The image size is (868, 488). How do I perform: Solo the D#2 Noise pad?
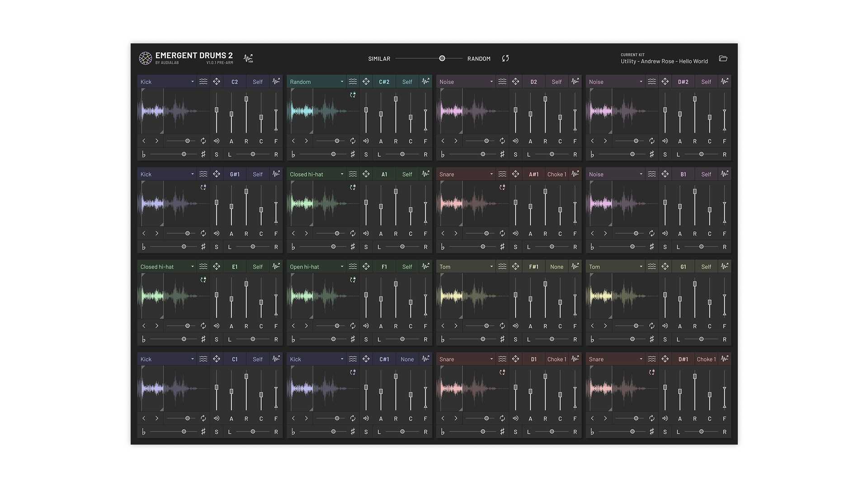[665, 155]
